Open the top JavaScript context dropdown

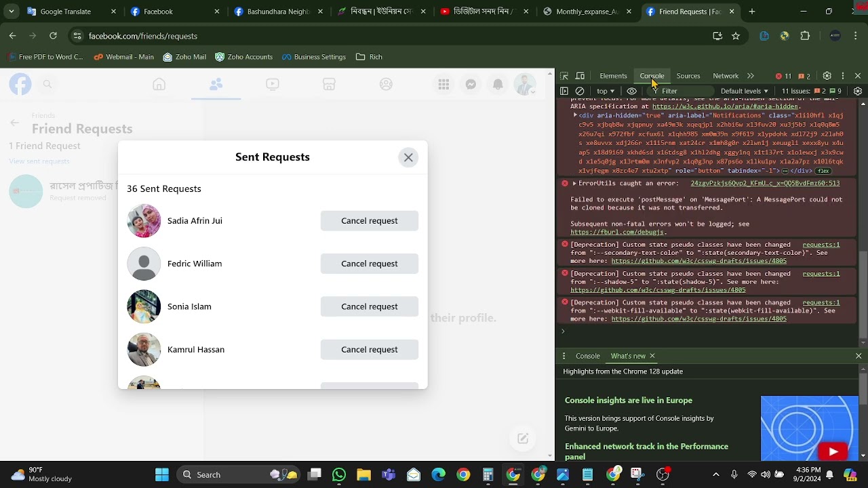pos(606,91)
